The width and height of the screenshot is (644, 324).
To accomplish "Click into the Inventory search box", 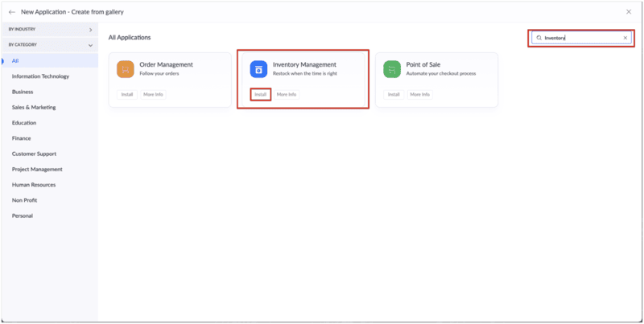I will tap(580, 38).
